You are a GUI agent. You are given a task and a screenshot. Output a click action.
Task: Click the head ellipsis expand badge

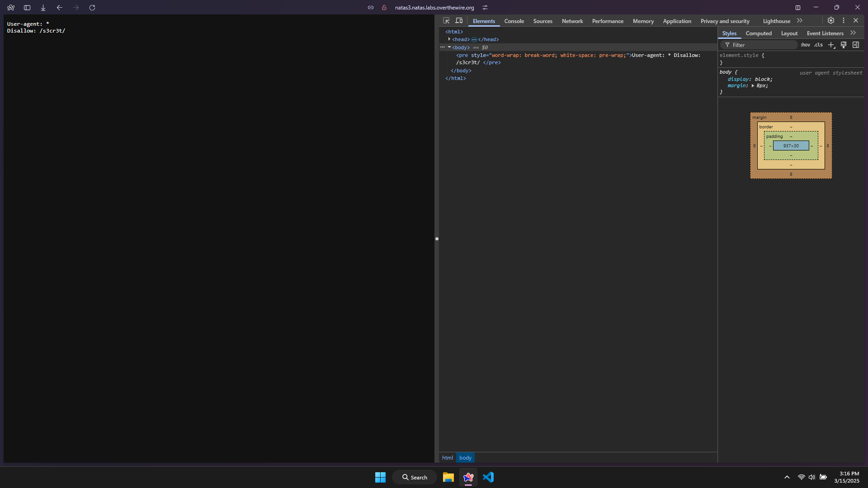pyautogui.click(x=474, y=40)
